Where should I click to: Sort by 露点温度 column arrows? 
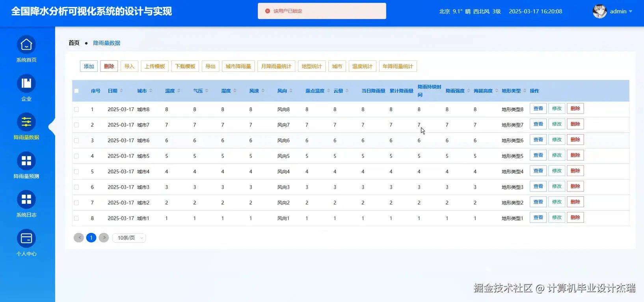coord(328,91)
